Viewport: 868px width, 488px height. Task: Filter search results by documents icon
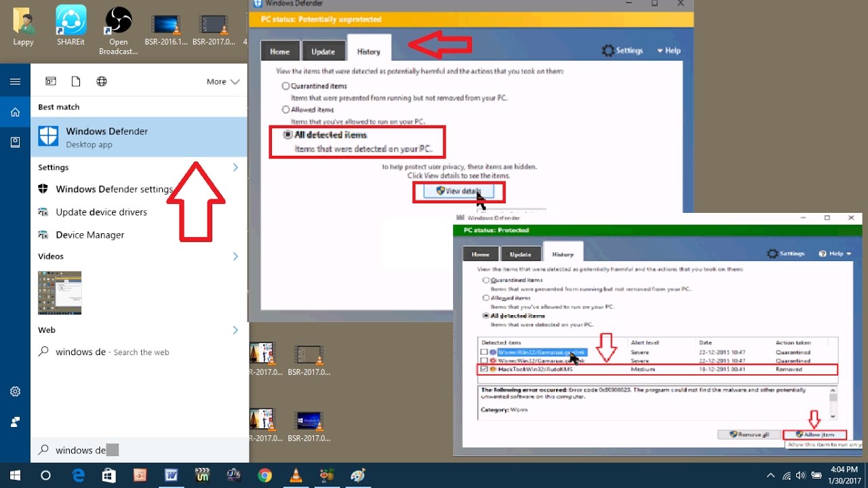(76, 81)
